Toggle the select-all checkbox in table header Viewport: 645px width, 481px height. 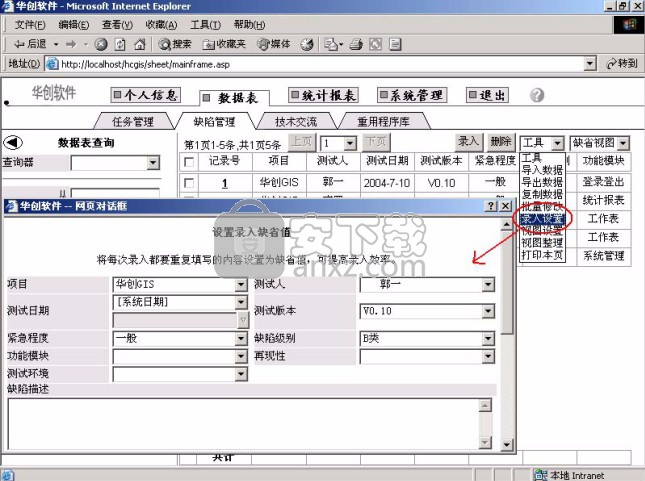click(x=189, y=161)
